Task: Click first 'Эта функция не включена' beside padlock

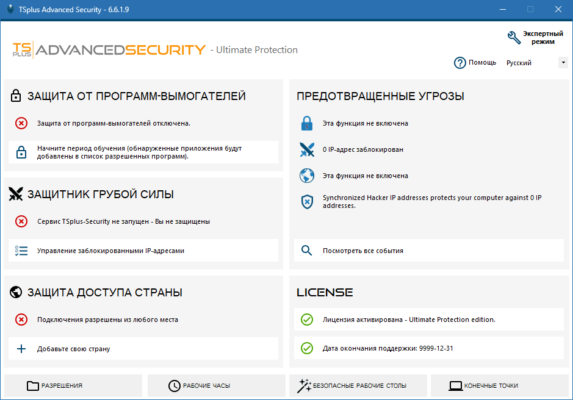Action: [x=365, y=123]
